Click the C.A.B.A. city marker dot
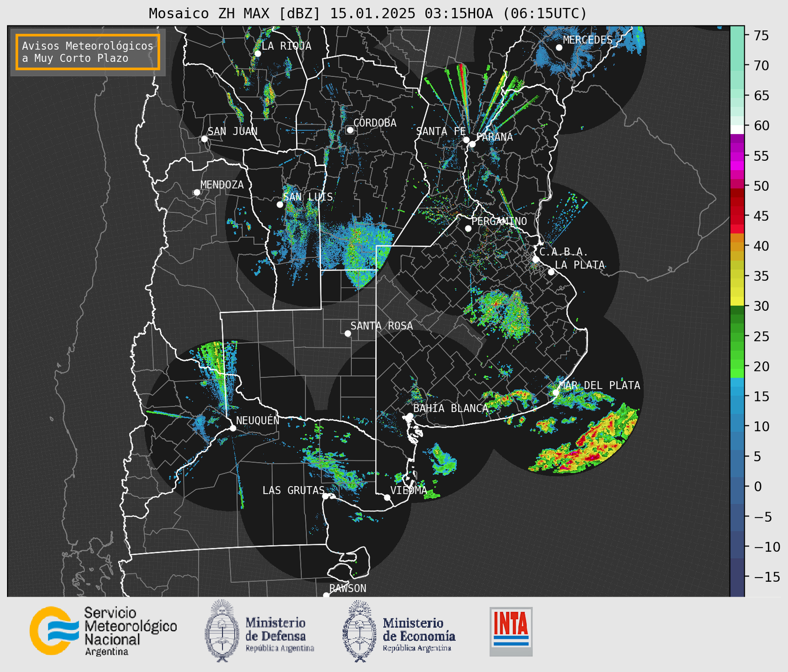Screen dimensions: 788x672 (x=536, y=259)
